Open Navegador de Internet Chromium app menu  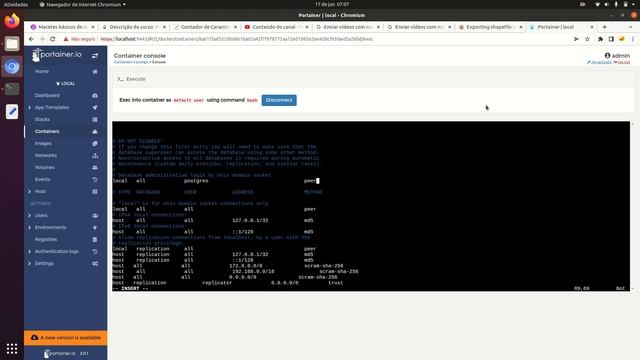pyautogui.click(x=82, y=4)
